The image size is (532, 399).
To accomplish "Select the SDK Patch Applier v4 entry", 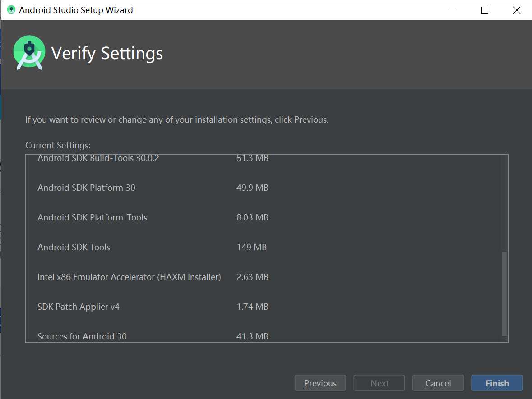I will coord(79,307).
